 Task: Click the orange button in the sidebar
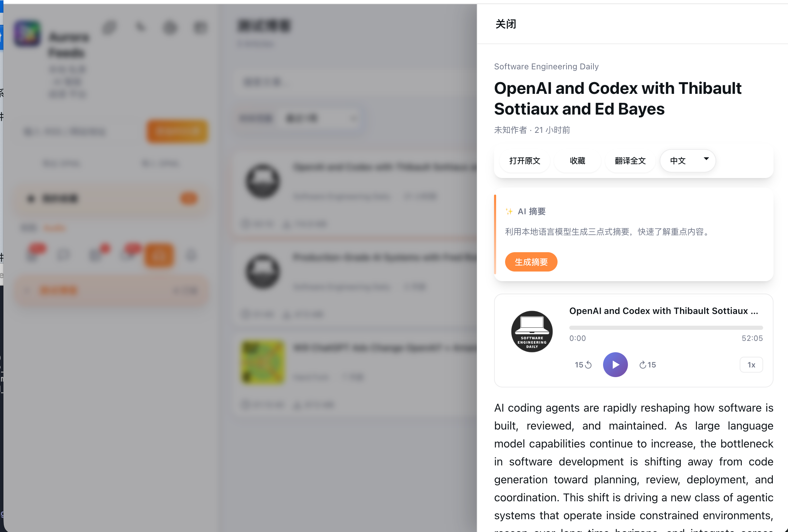point(177,131)
